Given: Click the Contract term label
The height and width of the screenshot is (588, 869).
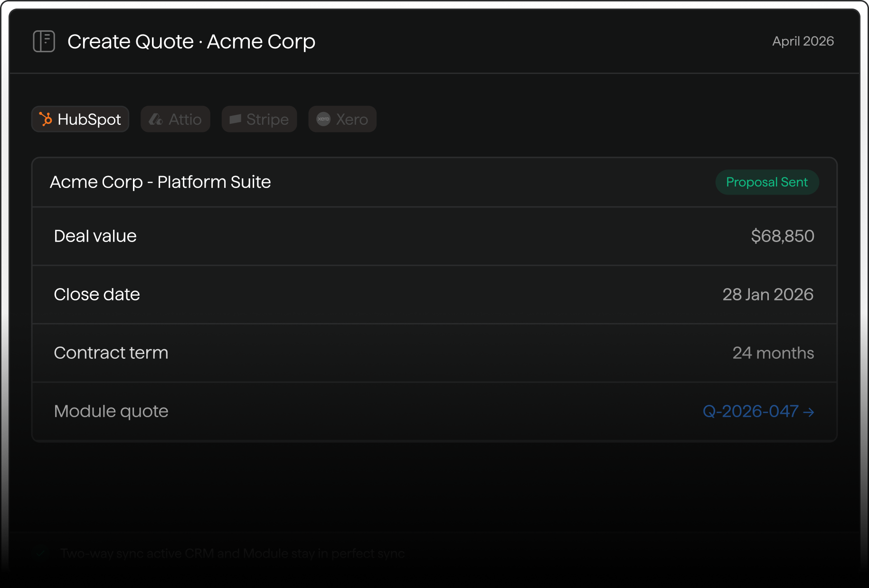Looking at the screenshot, I should click(x=111, y=353).
